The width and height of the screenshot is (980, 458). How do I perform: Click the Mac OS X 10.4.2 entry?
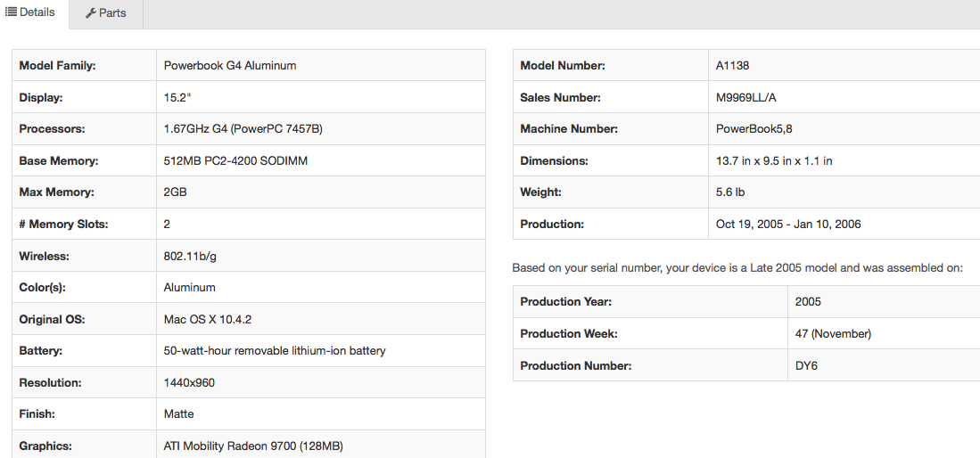(214, 319)
